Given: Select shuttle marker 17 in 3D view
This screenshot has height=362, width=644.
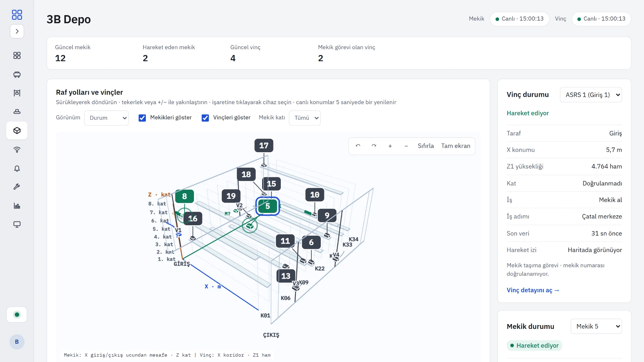Looking at the screenshot, I should click(x=264, y=145).
